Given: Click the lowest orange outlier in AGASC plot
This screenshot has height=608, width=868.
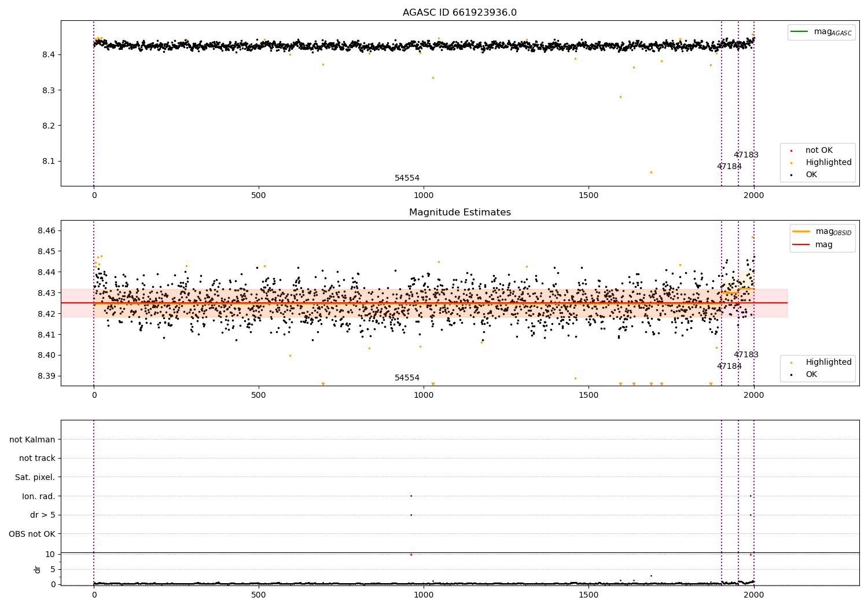Looking at the screenshot, I should point(651,172).
